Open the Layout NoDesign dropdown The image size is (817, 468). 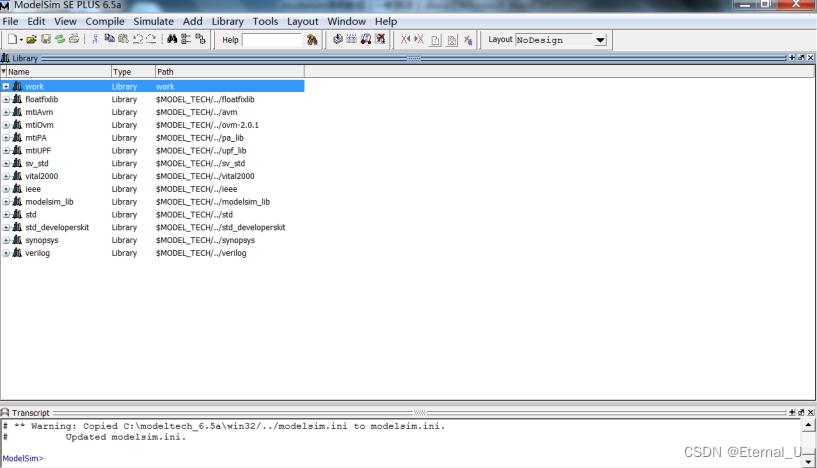pos(600,40)
